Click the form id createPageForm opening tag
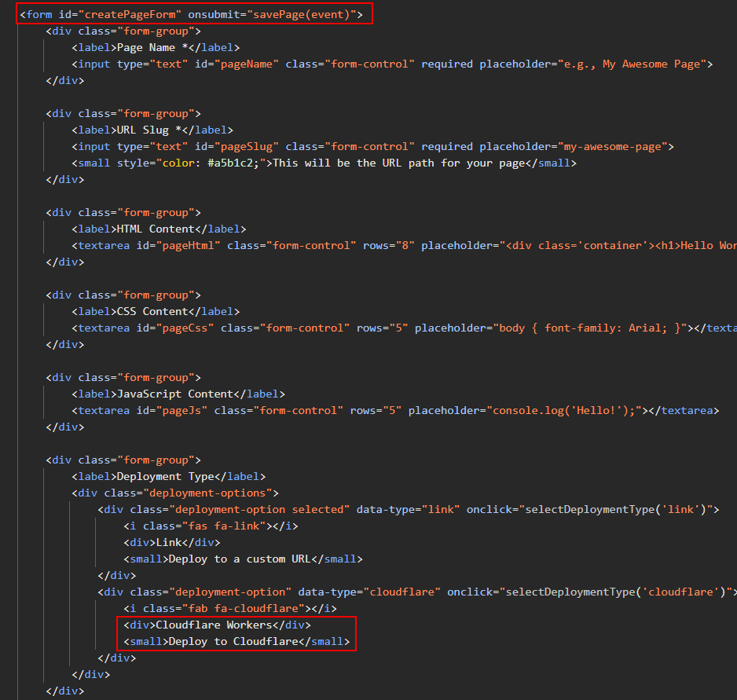737x700 pixels. (191, 15)
